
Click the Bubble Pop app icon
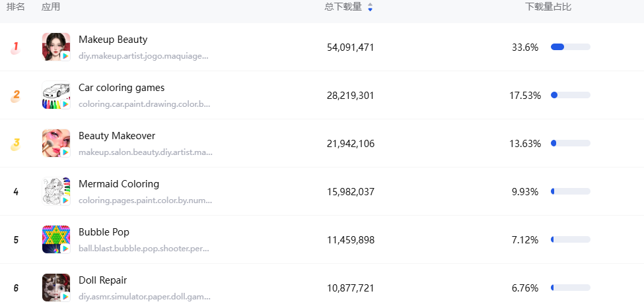click(55, 239)
